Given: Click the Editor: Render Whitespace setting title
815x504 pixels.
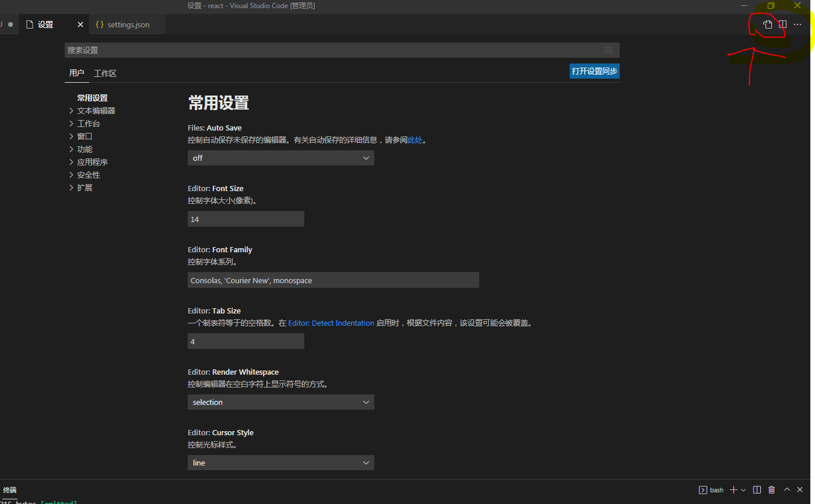Looking at the screenshot, I should click(x=233, y=372).
